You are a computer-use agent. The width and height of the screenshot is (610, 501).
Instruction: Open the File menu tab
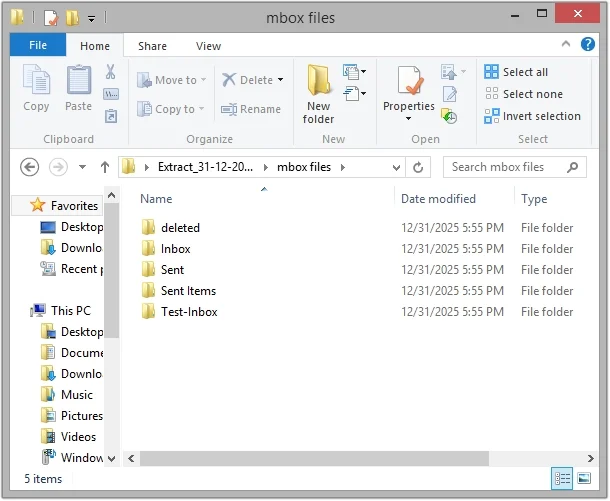tap(38, 45)
